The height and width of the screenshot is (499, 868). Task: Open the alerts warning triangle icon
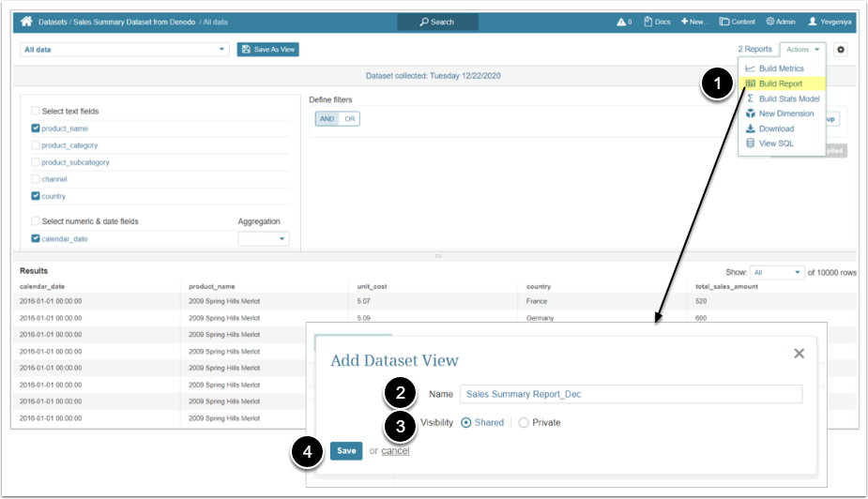pyautogui.click(x=621, y=23)
